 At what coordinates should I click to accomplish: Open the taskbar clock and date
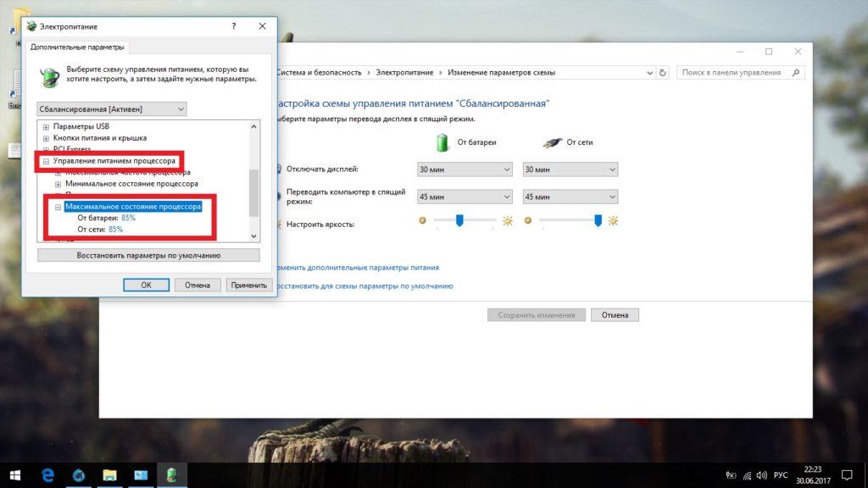pos(813,475)
